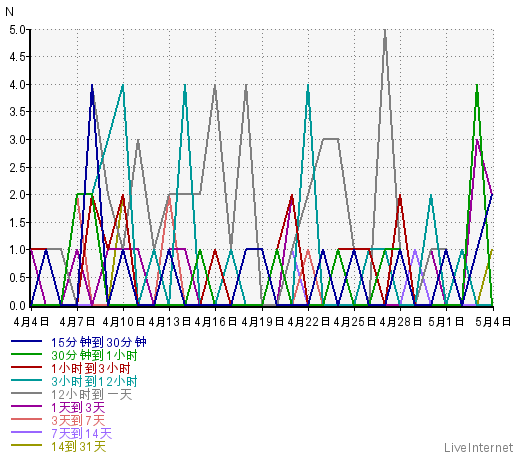Click the gray 12小时到一天 legend line
520x457 pixels.
click(26, 393)
